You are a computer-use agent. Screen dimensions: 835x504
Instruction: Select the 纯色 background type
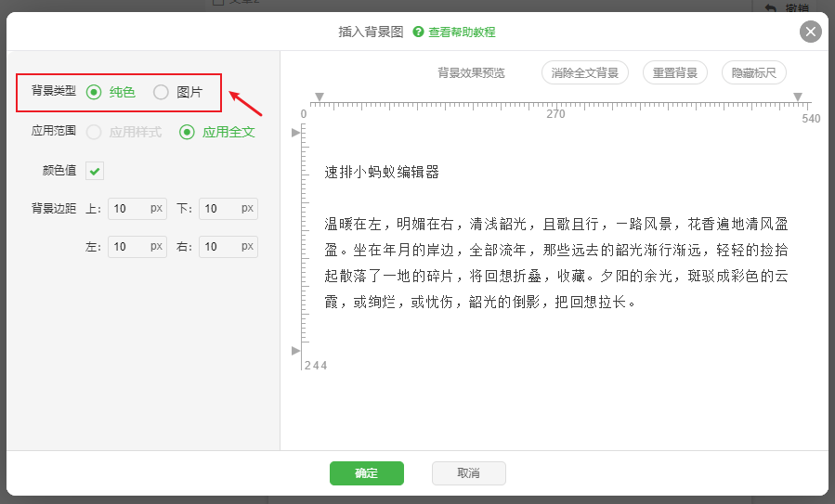click(94, 92)
